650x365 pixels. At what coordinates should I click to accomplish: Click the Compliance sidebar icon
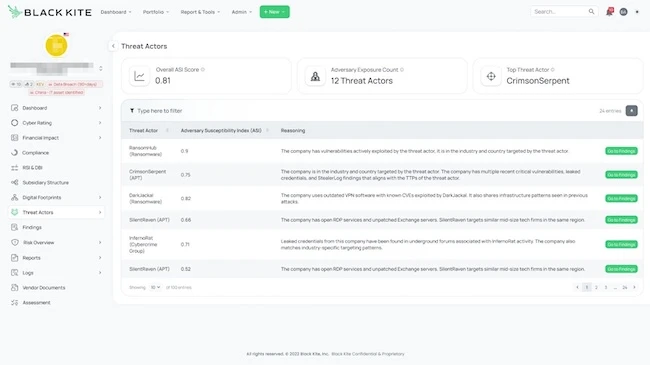click(x=15, y=153)
